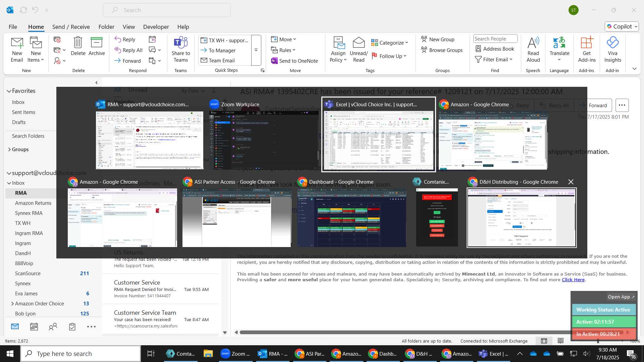This screenshot has height=362, width=644.
Task: Click the Archive icon in ribbon
Action: pyautogui.click(x=97, y=46)
